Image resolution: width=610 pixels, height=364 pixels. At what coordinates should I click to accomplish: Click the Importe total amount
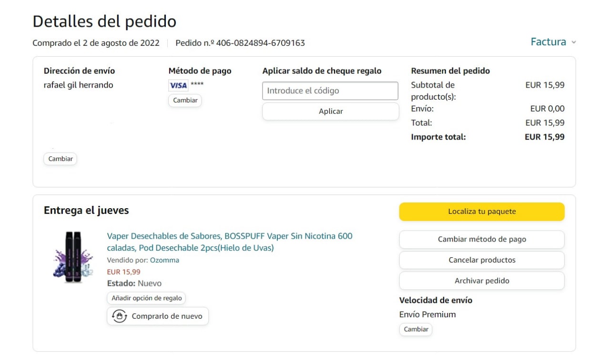coord(544,137)
